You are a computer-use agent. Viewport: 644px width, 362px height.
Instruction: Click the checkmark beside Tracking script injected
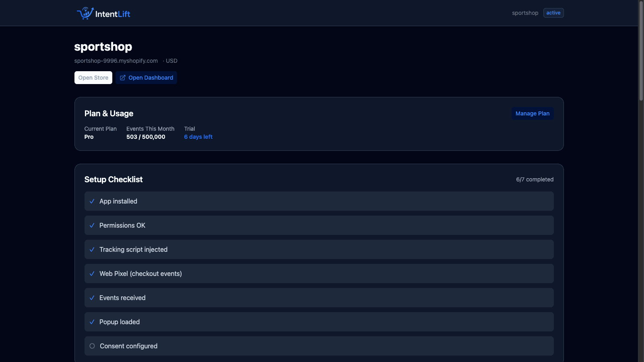click(x=92, y=249)
